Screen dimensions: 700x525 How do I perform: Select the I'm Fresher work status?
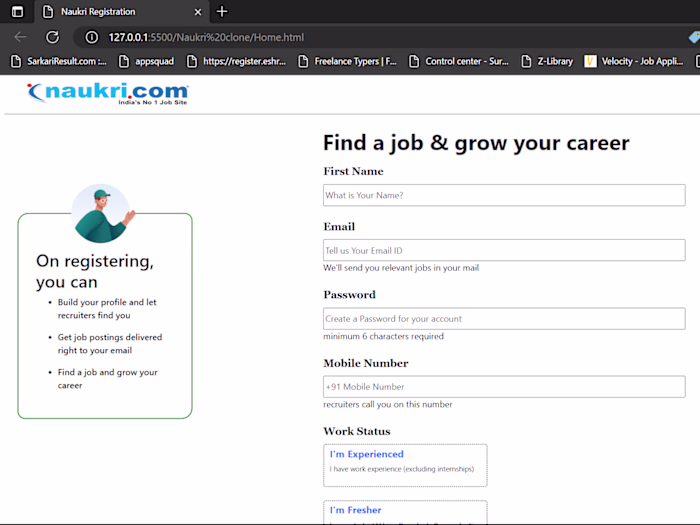tap(405, 512)
